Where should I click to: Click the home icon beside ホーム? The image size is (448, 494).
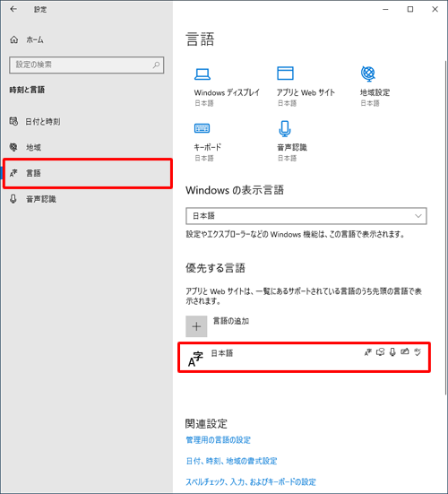(13, 39)
